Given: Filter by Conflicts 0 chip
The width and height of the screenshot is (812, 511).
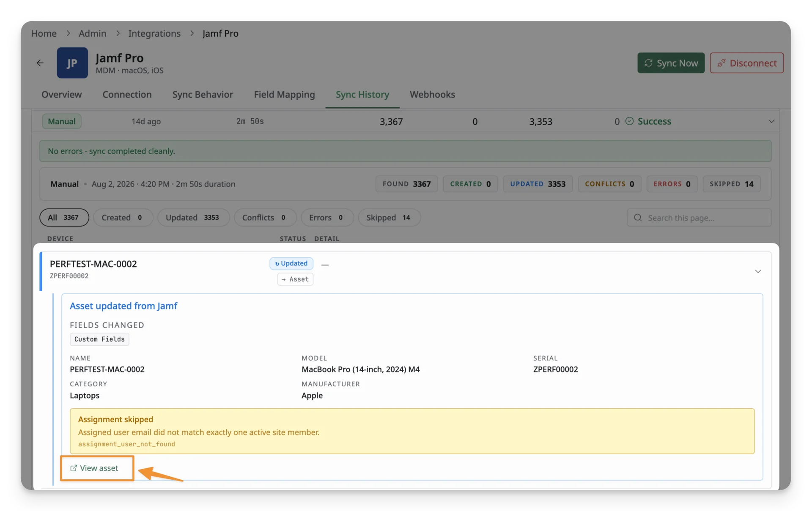Looking at the screenshot, I should point(265,217).
